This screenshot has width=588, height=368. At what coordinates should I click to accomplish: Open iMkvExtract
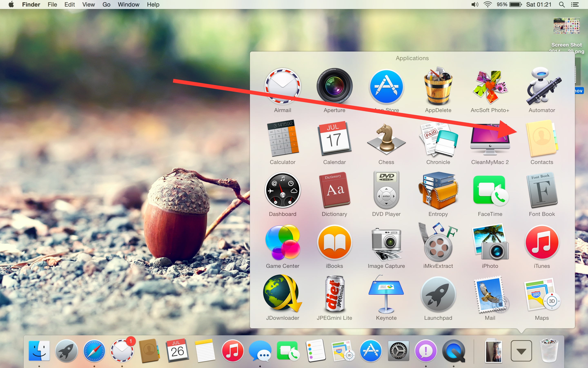[438, 242]
